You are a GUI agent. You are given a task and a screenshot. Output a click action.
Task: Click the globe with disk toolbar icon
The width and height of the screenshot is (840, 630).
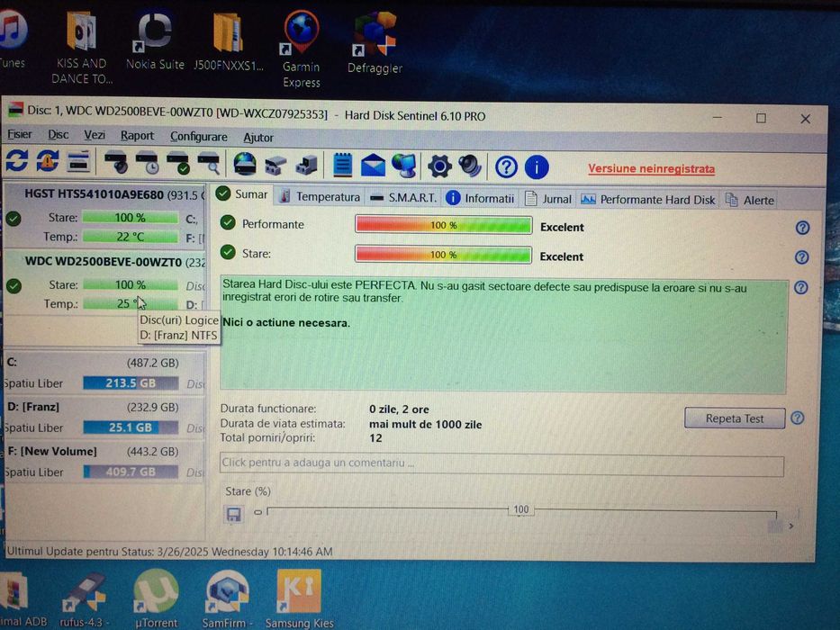tap(245, 164)
